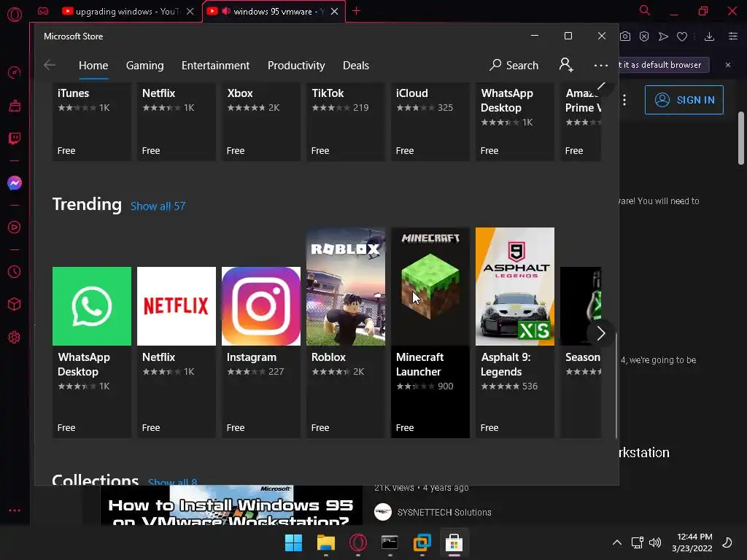Viewport: 747px width, 560px height.
Task: Open the Opera downloads icon
Action: (x=709, y=36)
